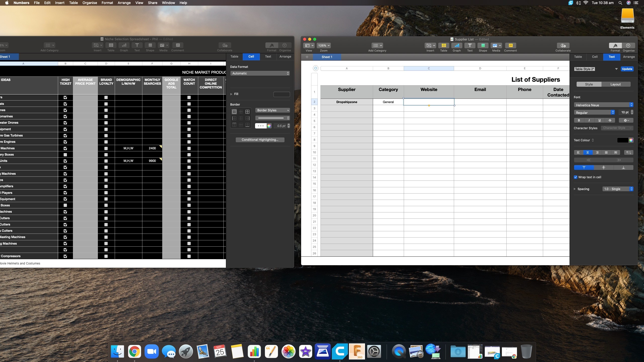Viewport: 644px width, 362px height.
Task: Select the Text insertion tool
Action: coord(469,46)
